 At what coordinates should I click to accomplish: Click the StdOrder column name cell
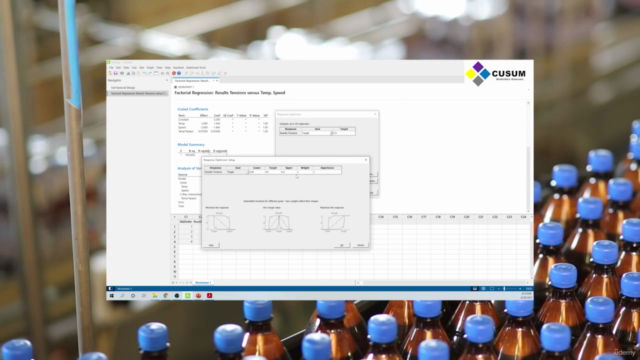[x=186, y=222]
